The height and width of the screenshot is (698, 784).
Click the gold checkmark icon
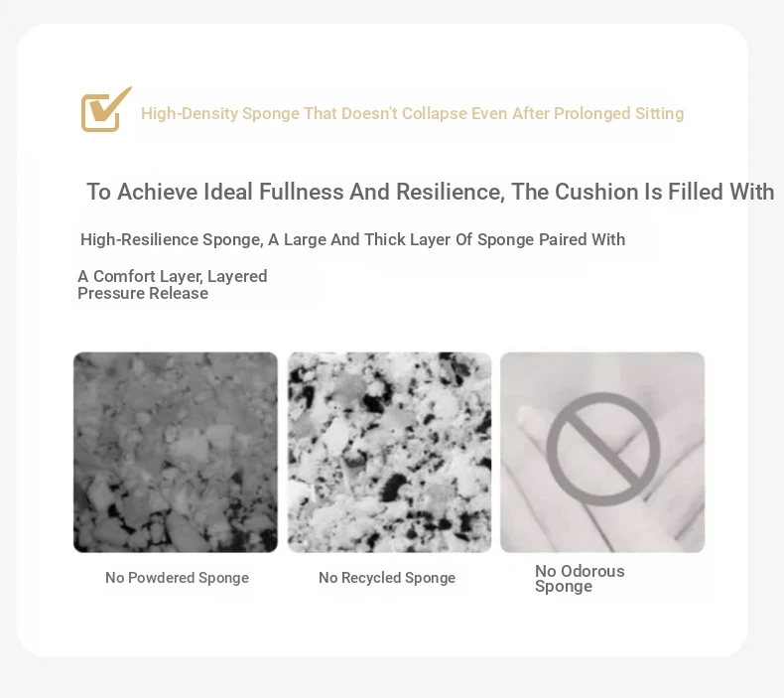coord(106,109)
